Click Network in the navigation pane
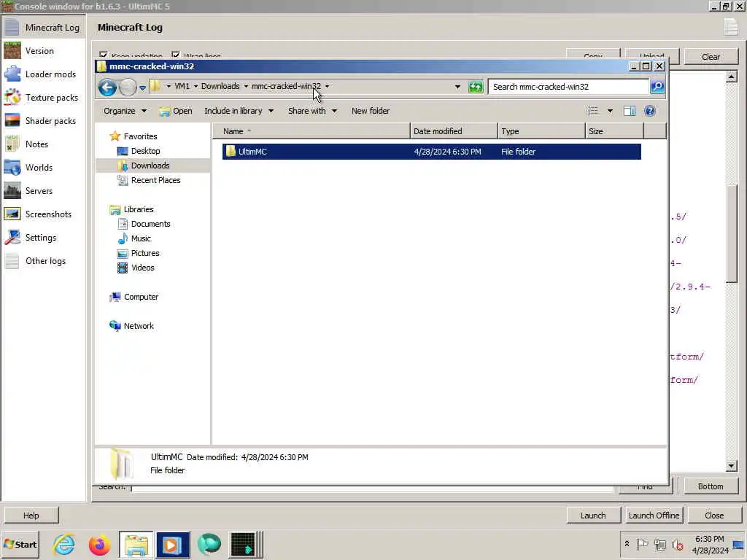This screenshot has width=747, height=560. click(138, 326)
